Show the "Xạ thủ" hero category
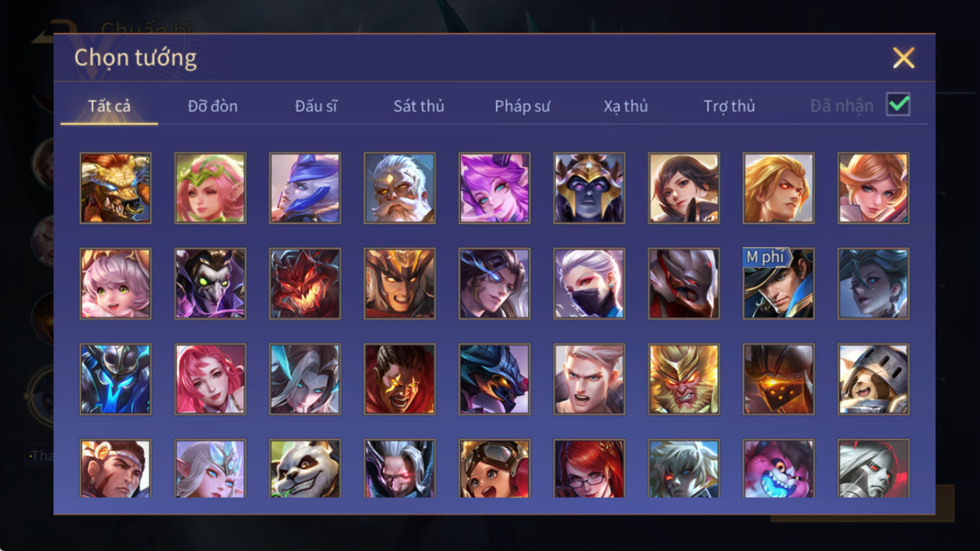Image resolution: width=980 pixels, height=551 pixels. point(626,106)
